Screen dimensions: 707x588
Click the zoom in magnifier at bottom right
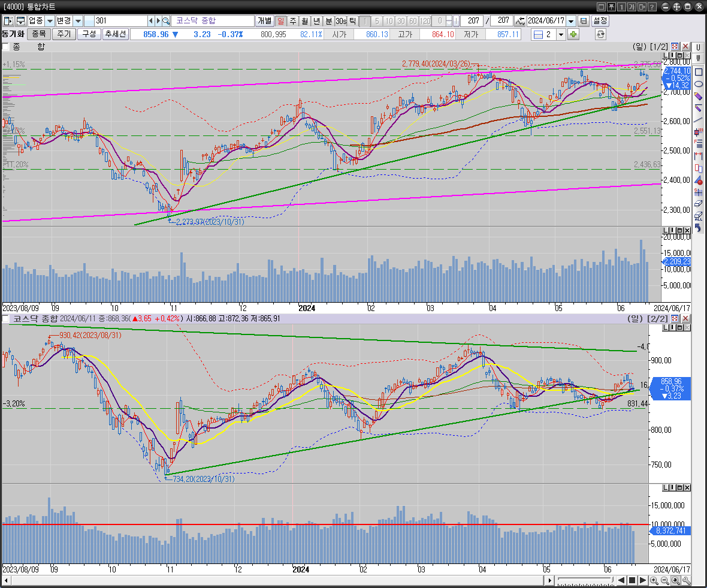click(x=654, y=580)
